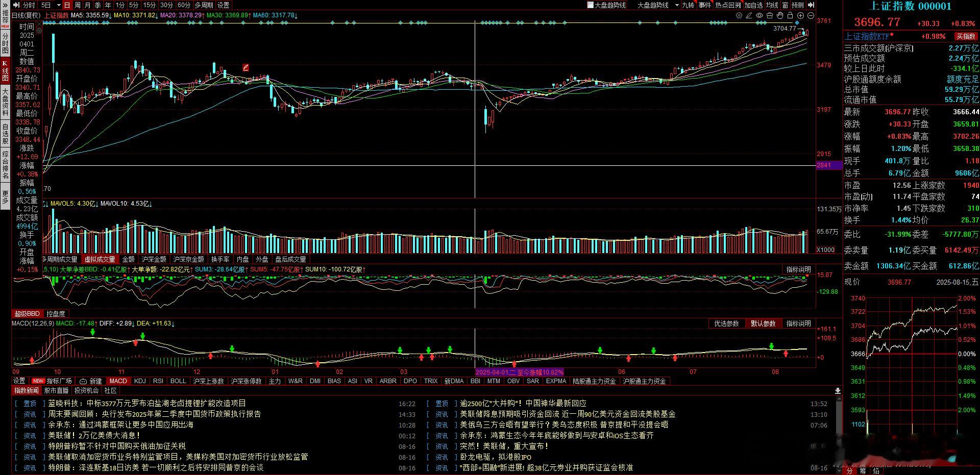The height and width of the screenshot is (475, 980).
Task: Enable the 大盘趋势线 checkbox
Action: coord(591,5)
